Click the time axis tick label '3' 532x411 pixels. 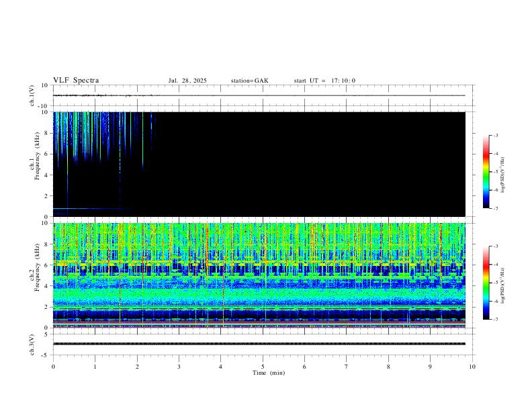[x=179, y=367]
